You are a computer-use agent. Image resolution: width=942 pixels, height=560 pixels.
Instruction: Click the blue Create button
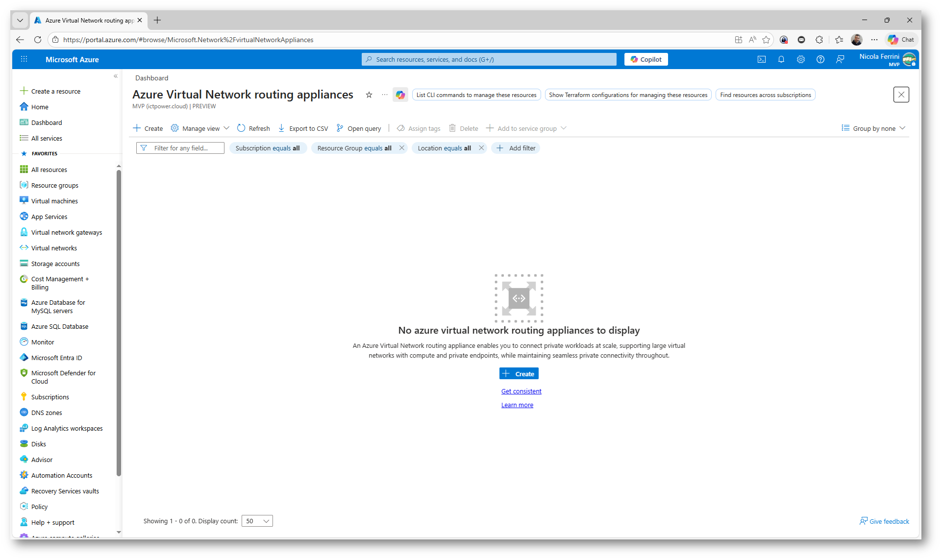coord(519,374)
